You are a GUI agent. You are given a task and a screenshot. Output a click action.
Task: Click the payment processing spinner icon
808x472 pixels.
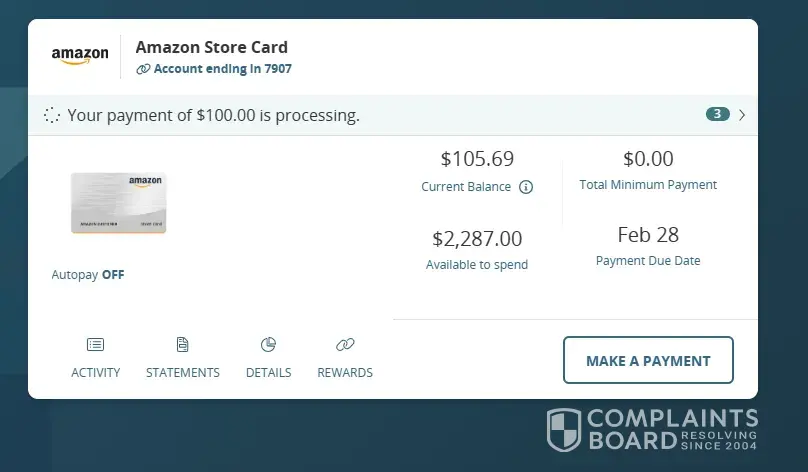coord(53,115)
